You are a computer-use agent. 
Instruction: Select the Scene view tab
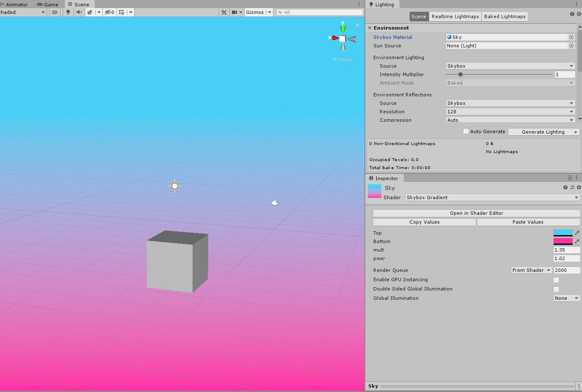pyautogui.click(x=79, y=5)
